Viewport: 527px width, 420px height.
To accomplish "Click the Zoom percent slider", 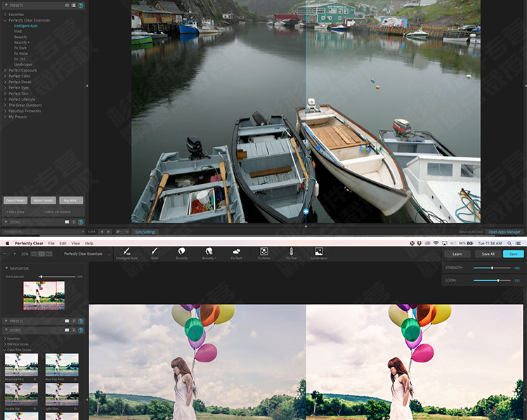I will [x=57, y=277].
